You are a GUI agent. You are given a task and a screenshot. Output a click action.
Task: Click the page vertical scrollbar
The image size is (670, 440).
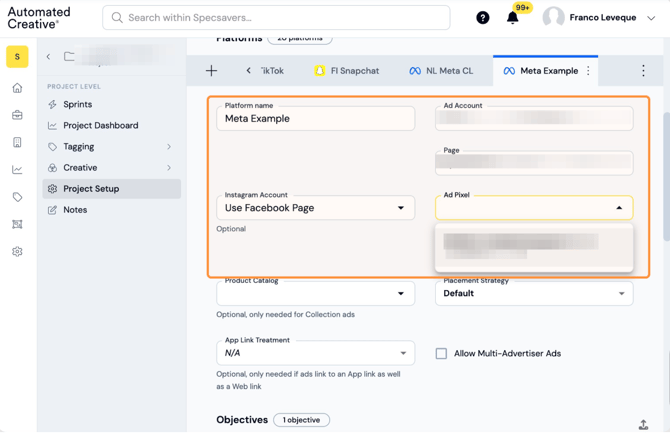coord(666,176)
